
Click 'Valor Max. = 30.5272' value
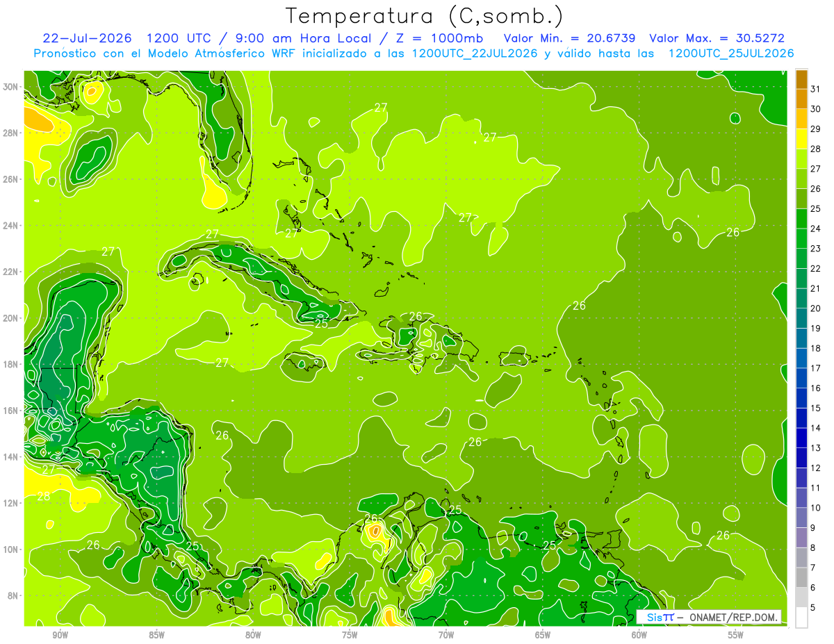click(x=717, y=38)
